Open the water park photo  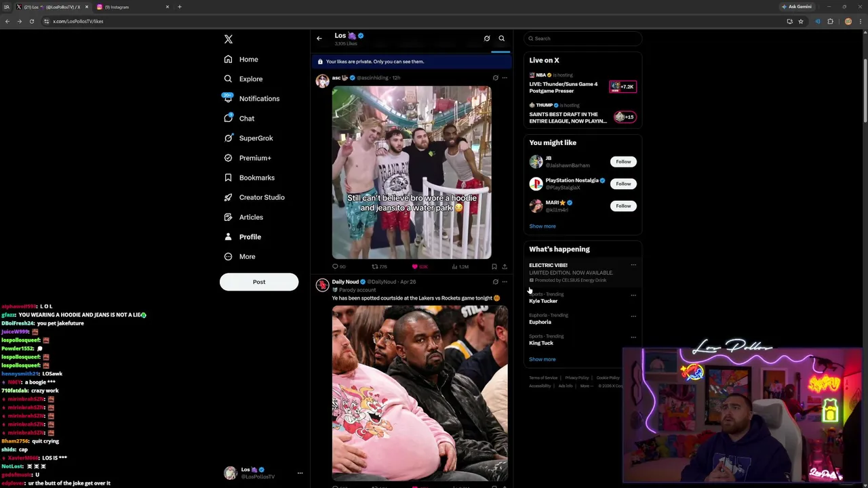(x=412, y=172)
